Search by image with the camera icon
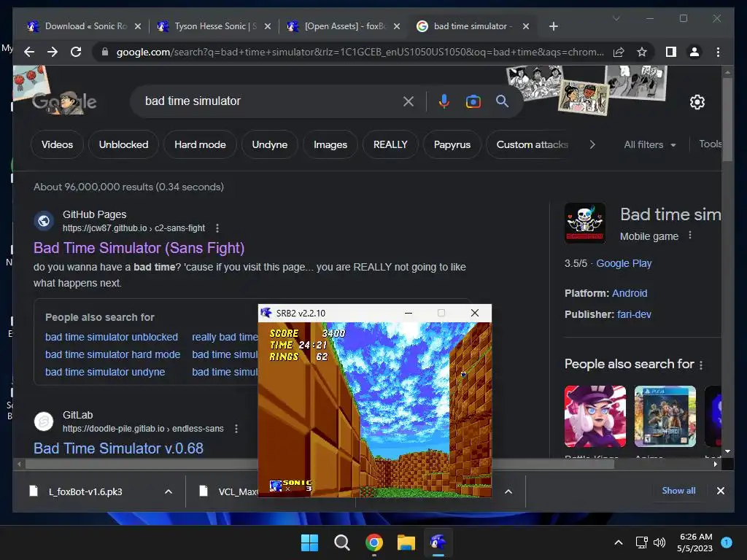Screen dimensions: 747x560 coord(473,101)
